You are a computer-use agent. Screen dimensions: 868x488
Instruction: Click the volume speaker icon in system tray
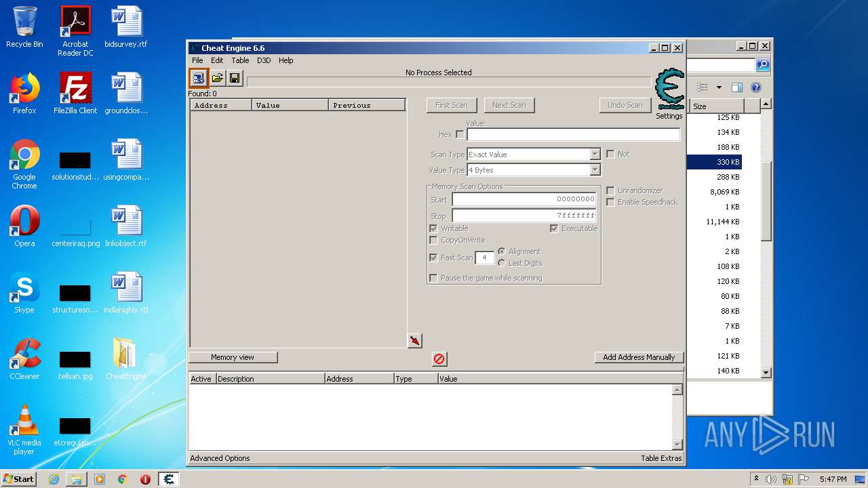(x=771, y=479)
